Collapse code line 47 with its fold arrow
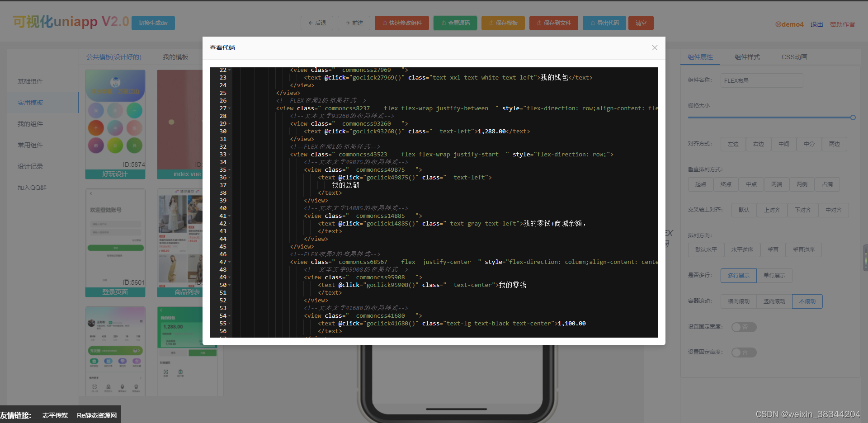The height and width of the screenshot is (423, 868). pyautogui.click(x=229, y=262)
